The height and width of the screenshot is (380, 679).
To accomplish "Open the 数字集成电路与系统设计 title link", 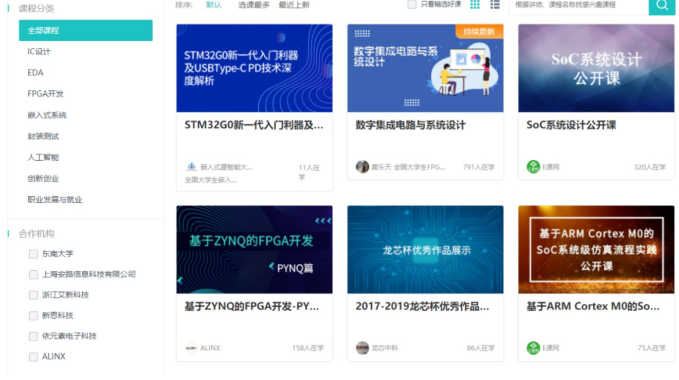I will 411,125.
